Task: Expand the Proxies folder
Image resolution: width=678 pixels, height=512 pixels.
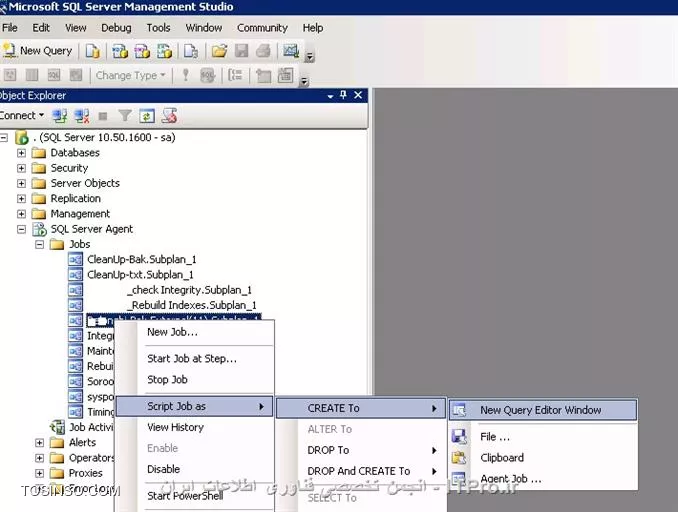Action: click(39, 473)
